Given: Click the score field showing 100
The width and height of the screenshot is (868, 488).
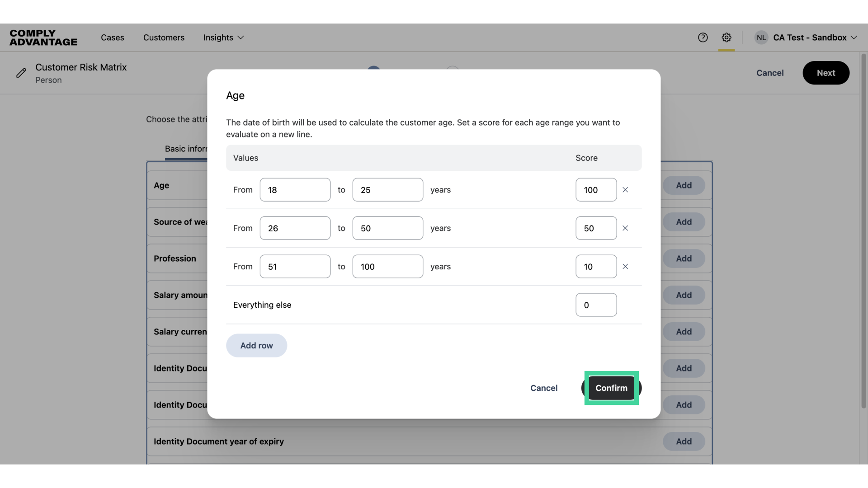Looking at the screenshot, I should [x=596, y=190].
